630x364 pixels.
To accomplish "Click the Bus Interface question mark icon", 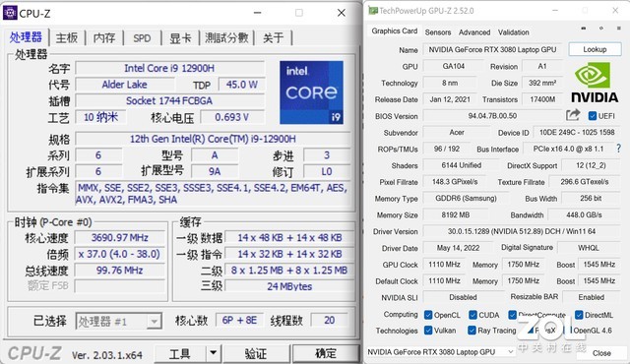I will click(619, 149).
